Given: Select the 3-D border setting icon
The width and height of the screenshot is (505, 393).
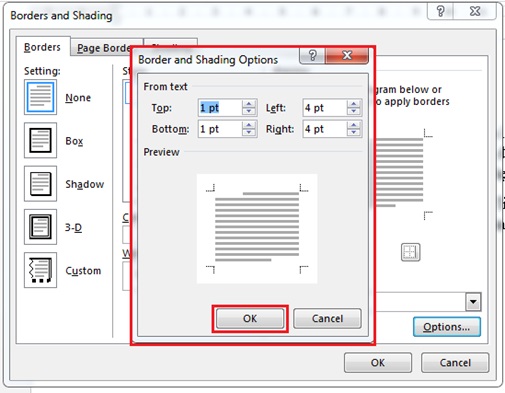Looking at the screenshot, I should click(x=40, y=227).
